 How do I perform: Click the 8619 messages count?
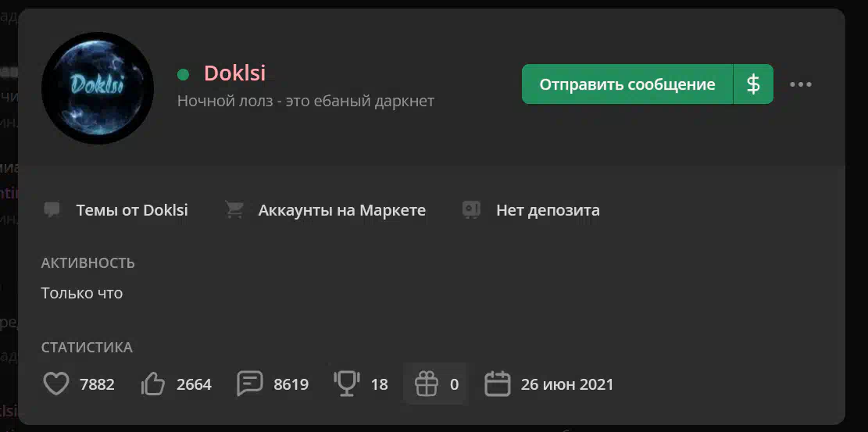291,384
